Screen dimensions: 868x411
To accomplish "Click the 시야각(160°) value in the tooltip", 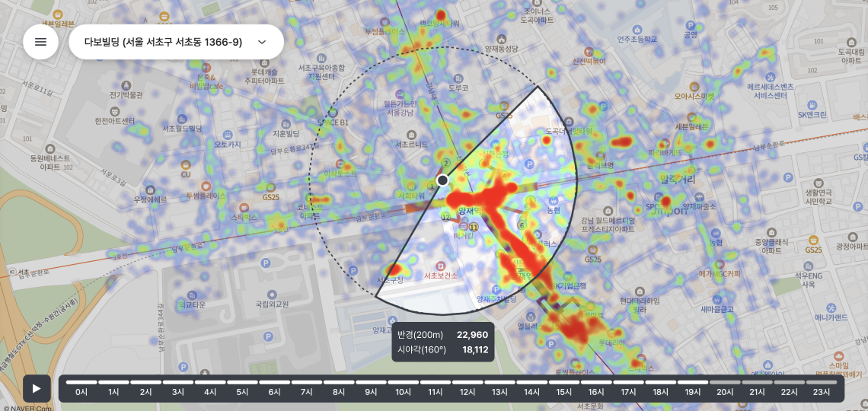I will point(475,350).
